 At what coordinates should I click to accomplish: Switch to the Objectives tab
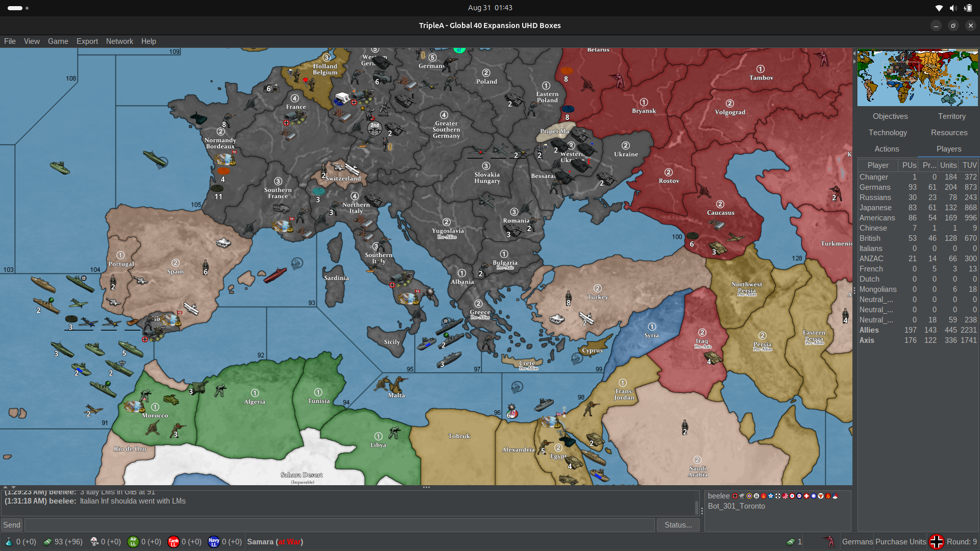pos(890,116)
